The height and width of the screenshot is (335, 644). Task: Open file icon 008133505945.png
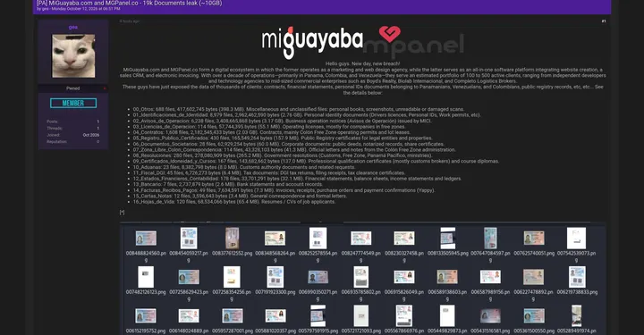[x=448, y=239]
